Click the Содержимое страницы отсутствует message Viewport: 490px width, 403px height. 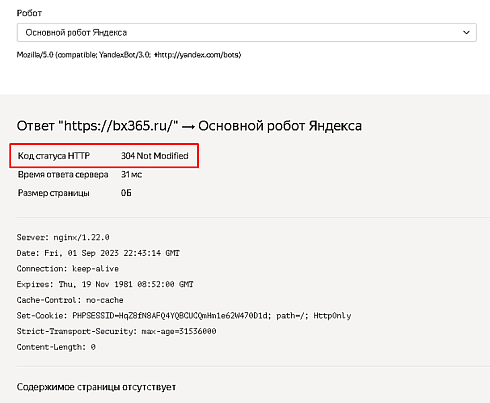point(96,387)
